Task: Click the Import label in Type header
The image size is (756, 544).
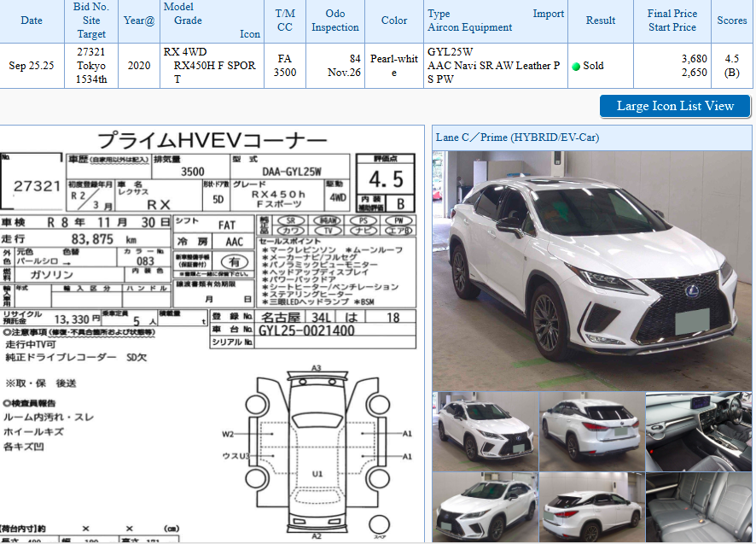Action: pos(549,14)
